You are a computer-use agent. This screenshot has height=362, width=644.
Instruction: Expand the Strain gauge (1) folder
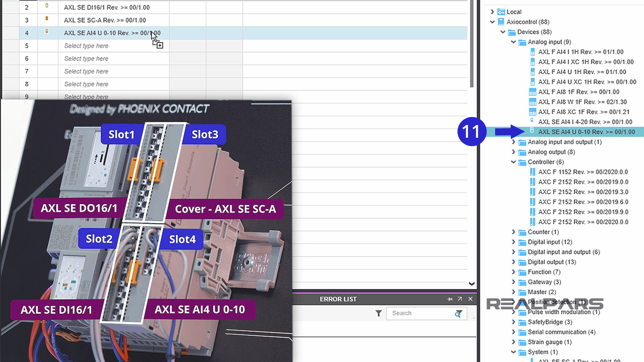tap(513, 342)
